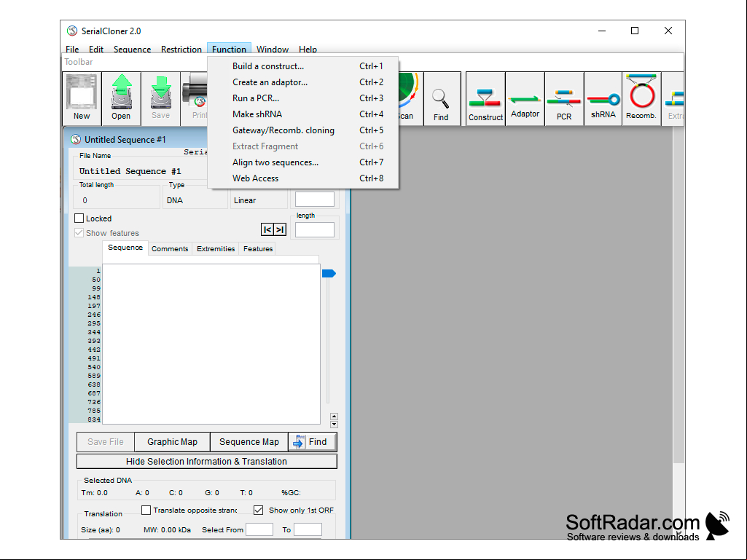Click the MW: 0.00 kDa readout
747x560 pixels.
[167, 530]
